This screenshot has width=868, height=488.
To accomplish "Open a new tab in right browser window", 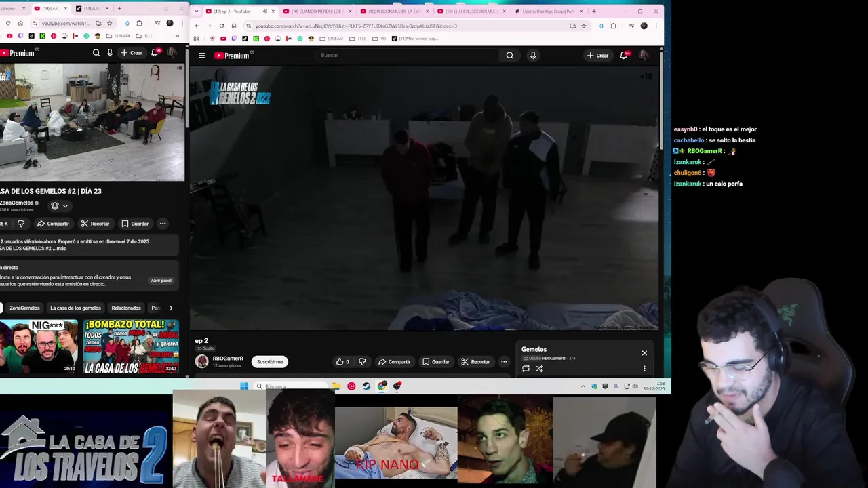I will tap(594, 11).
